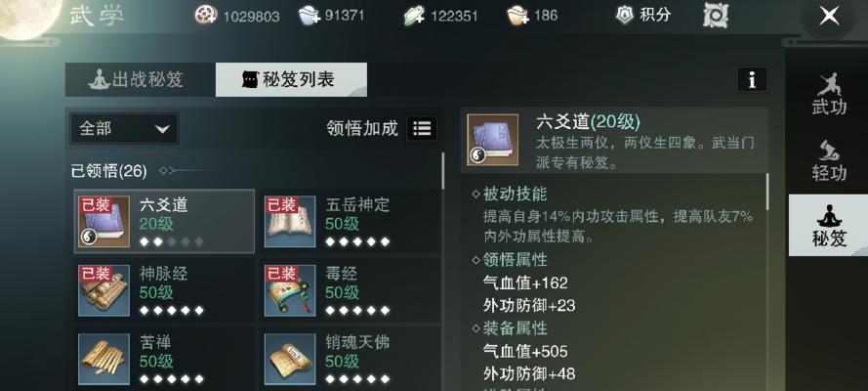
Task: Click the info 'i' icon
Action: click(x=752, y=80)
